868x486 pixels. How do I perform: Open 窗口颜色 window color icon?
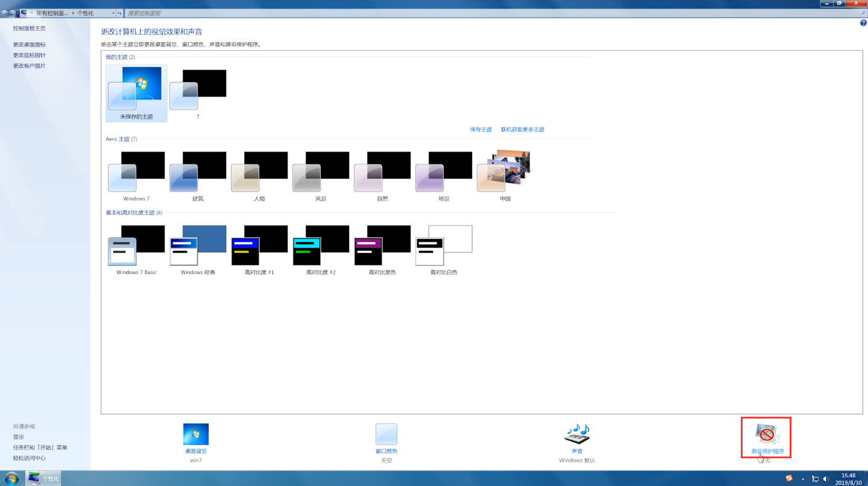(386, 434)
